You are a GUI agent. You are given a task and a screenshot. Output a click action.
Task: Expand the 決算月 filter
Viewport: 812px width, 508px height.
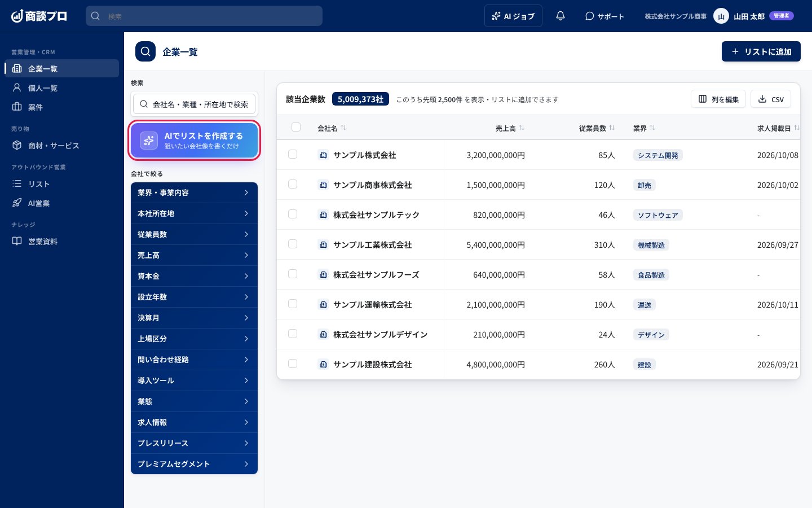[194, 318]
